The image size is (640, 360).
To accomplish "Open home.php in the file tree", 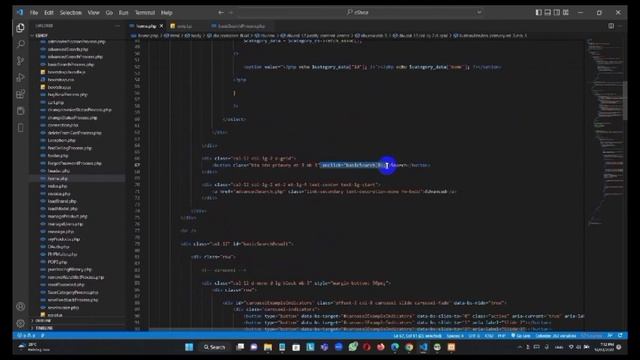I will point(58,178).
